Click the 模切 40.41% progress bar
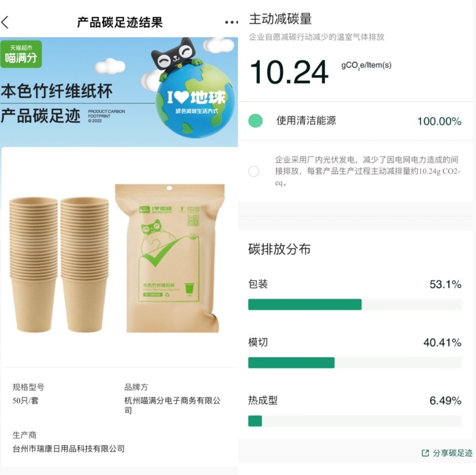Image resolution: width=476 pixels, height=475 pixels. (x=354, y=363)
